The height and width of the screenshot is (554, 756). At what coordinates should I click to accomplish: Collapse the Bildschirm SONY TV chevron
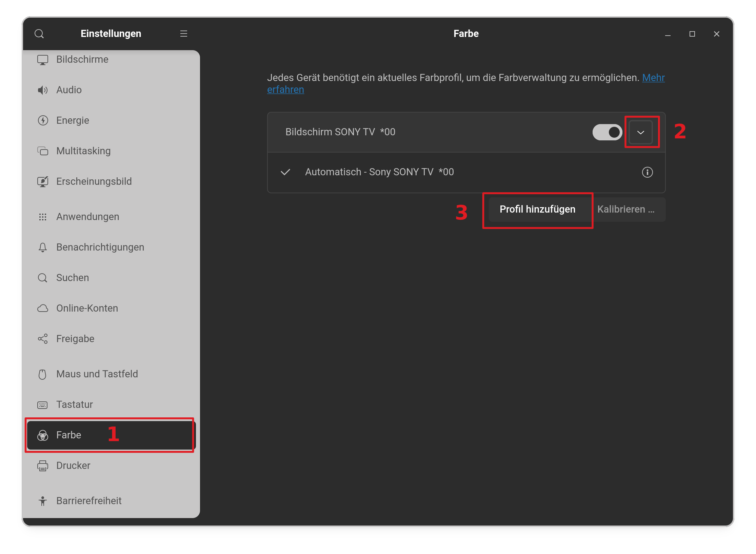click(x=640, y=133)
